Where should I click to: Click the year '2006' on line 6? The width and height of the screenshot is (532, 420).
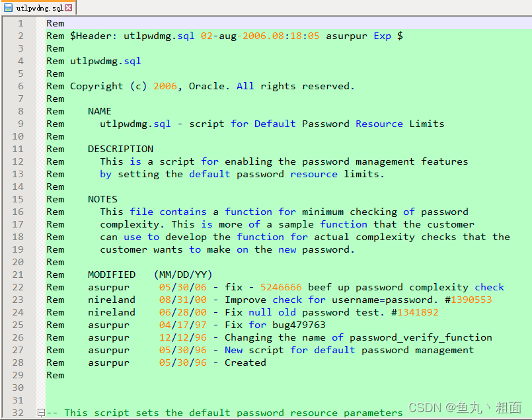(165, 86)
